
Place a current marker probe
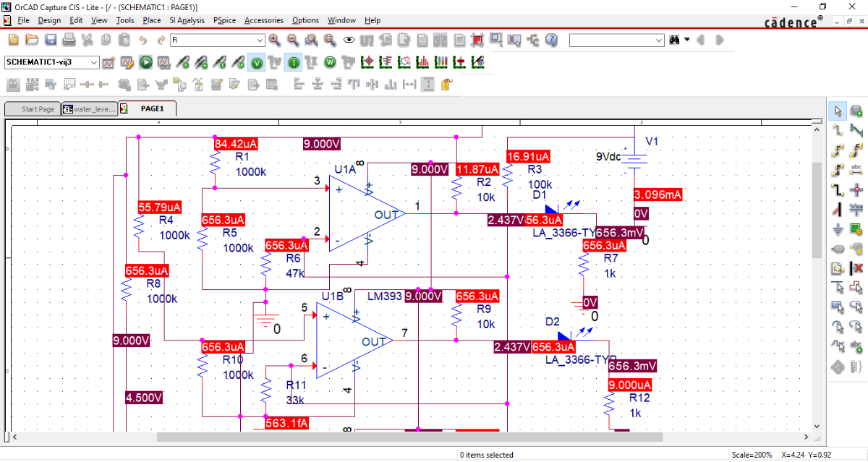[220, 63]
